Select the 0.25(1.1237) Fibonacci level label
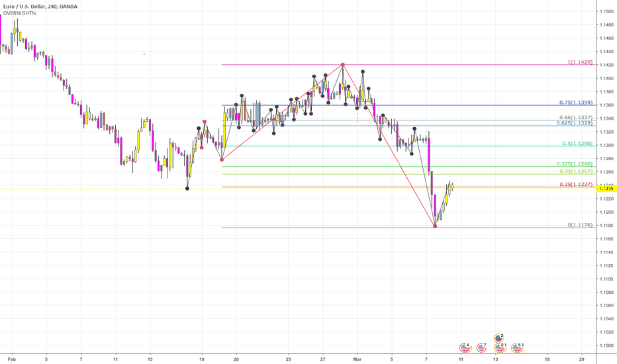The width and height of the screenshot is (617, 364). 576,184
